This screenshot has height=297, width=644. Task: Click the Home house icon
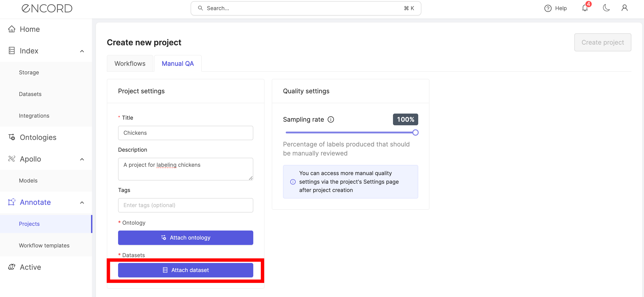click(x=11, y=29)
